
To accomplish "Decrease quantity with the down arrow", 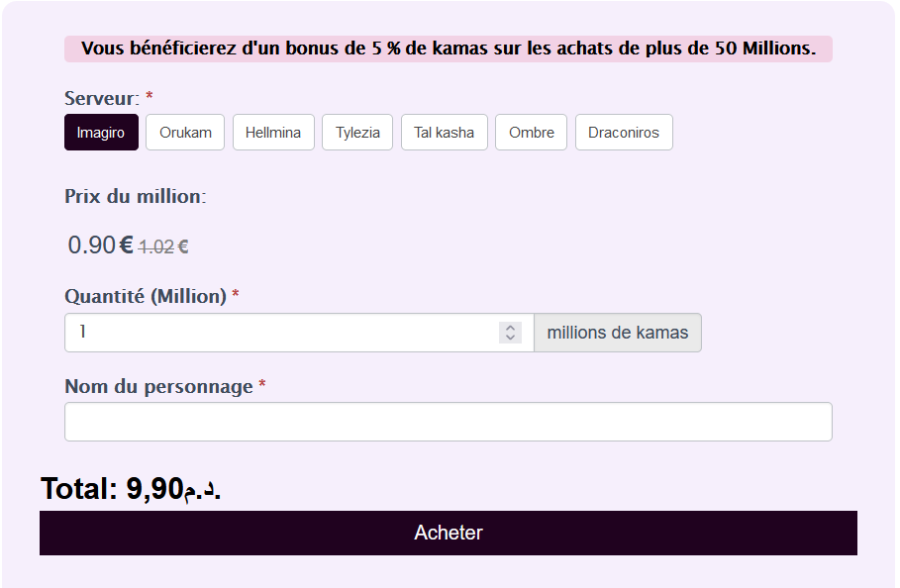I will pyautogui.click(x=510, y=338).
